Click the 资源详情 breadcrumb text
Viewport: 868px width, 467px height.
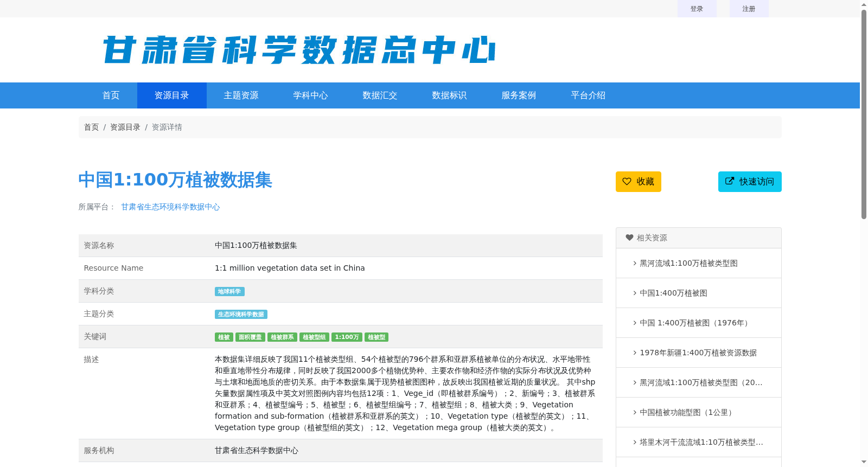[x=167, y=127]
